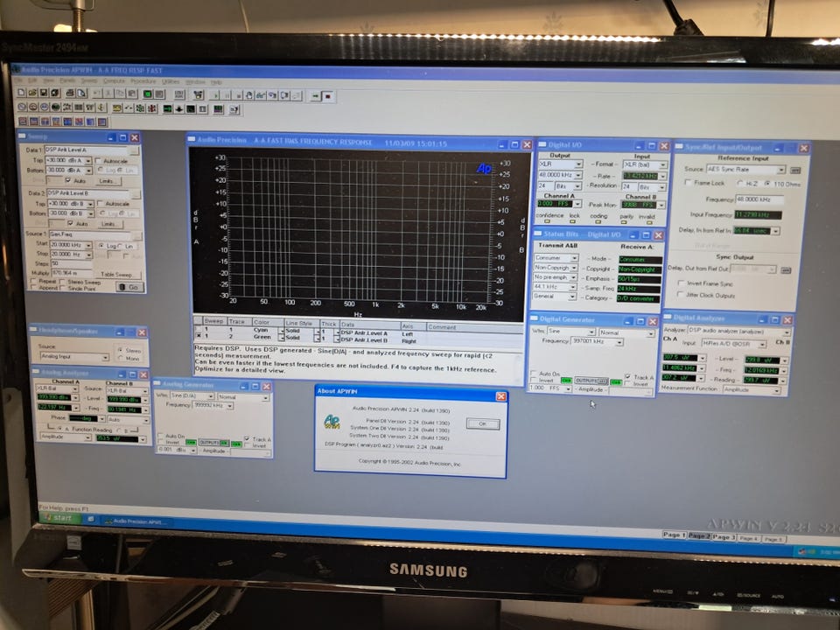Screen dimensions: 840x630
Task: Click keypad icon beside Reference Input Source
Action: 795,171
